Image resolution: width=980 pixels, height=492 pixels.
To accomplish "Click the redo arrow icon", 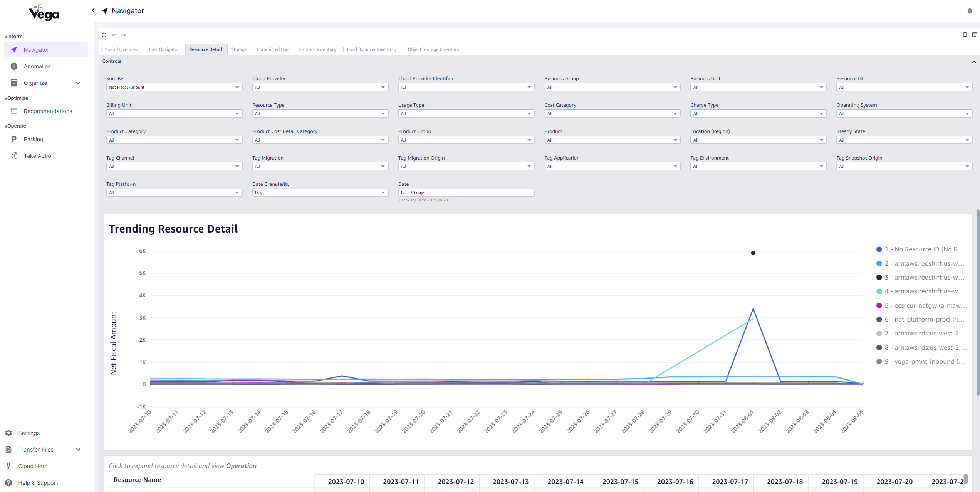I will pyautogui.click(x=124, y=35).
